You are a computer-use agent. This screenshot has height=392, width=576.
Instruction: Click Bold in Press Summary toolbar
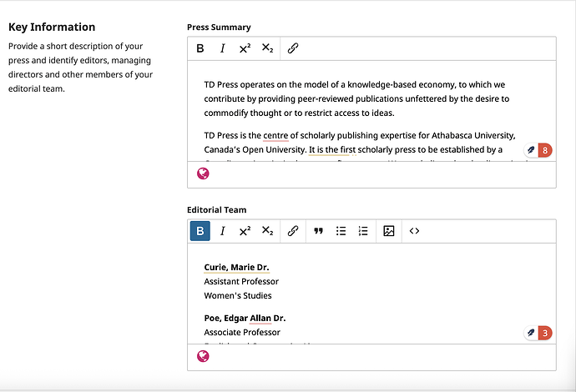pyautogui.click(x=200, y=48)
